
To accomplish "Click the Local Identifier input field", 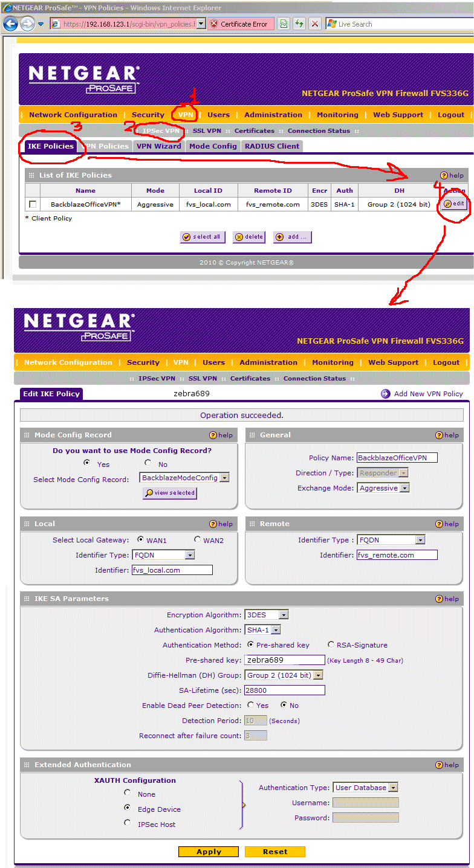I will (x=172, y=570).
